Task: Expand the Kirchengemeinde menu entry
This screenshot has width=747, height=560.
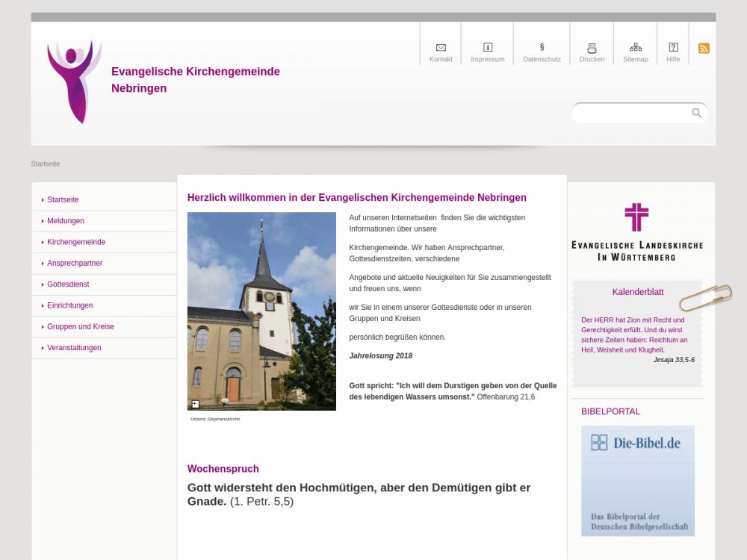Action: (76, 242)
